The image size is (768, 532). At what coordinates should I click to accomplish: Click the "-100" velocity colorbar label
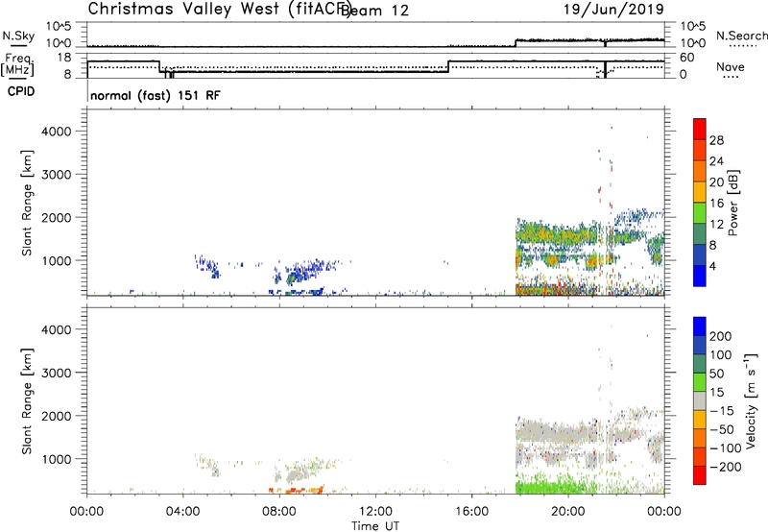tap(725, 447)
